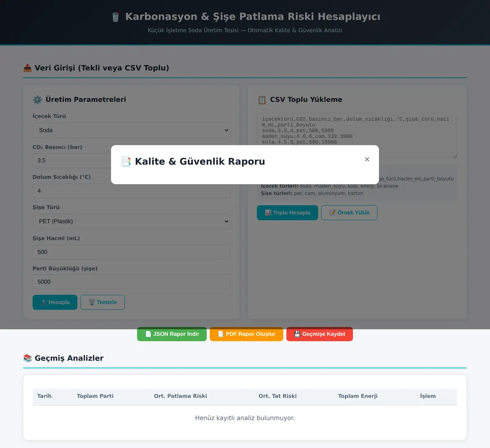Image resolution: width=490 pixels, height=448 pixels.
Task: Click the clipboard icon beside CSV Toplu Yükleme
Action: click(262, 100)
